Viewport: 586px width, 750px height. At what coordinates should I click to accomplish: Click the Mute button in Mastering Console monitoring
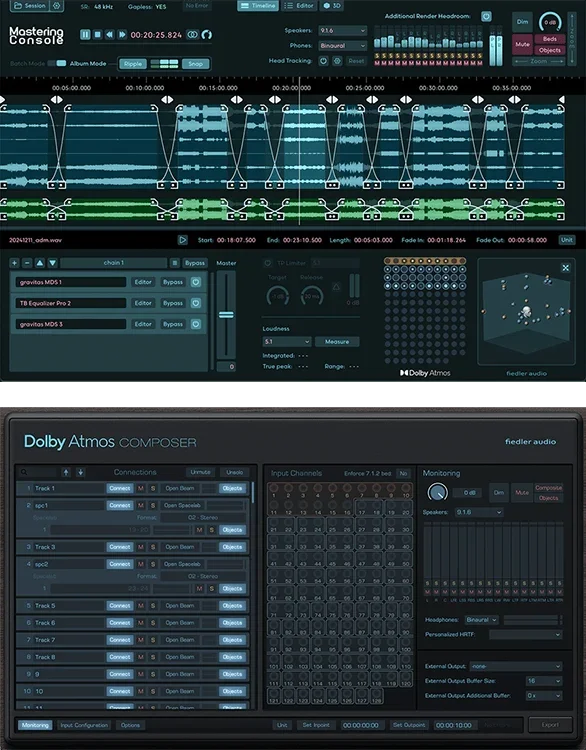(522, 44)
